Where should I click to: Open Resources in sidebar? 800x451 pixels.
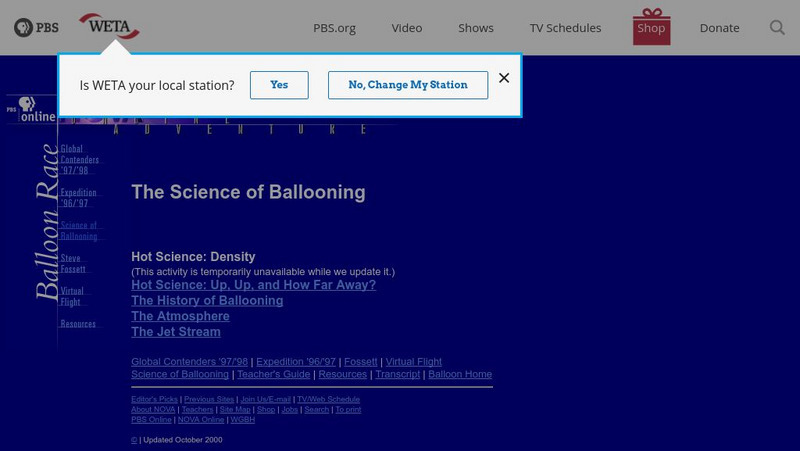(x=78, y=323)
